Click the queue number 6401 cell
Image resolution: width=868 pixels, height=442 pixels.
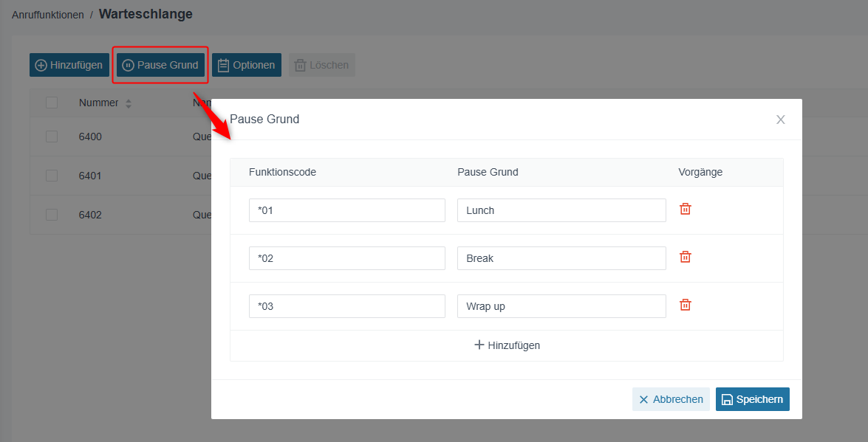[90, 176]
